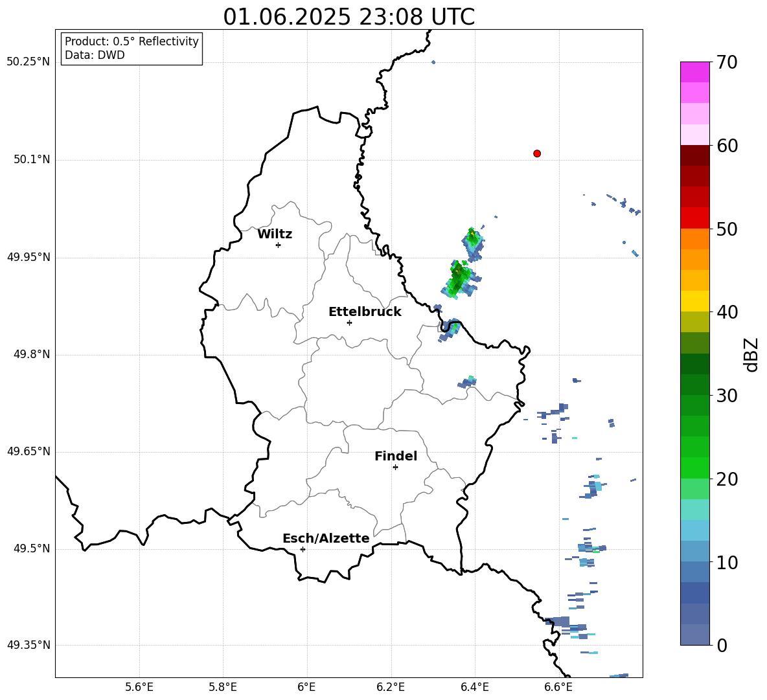Screen dimensions: 767x700
Task: Click the colorbar tick label 20
Action: pyautogui.click(x=727, y=479)
